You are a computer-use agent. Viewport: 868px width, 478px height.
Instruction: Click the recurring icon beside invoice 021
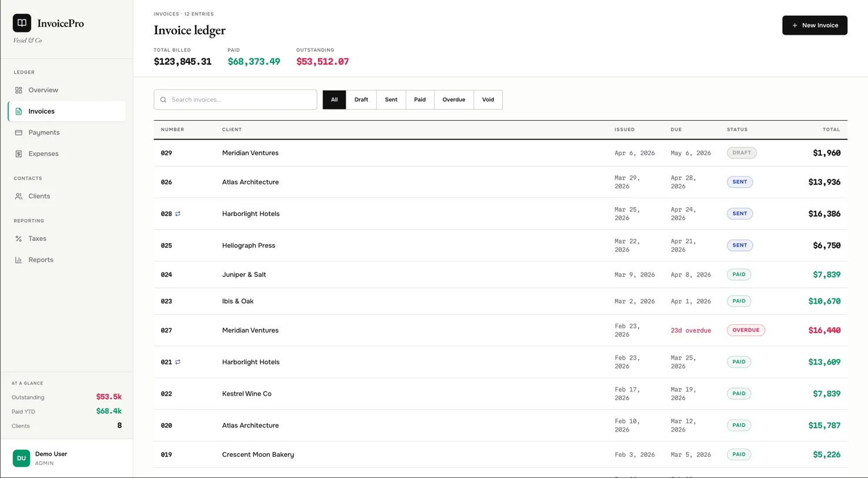pos(178,362)
